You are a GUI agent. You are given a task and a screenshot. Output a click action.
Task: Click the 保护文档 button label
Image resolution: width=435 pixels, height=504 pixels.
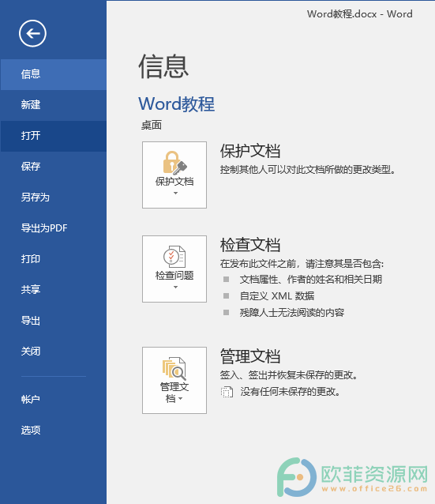pos(174,182)
